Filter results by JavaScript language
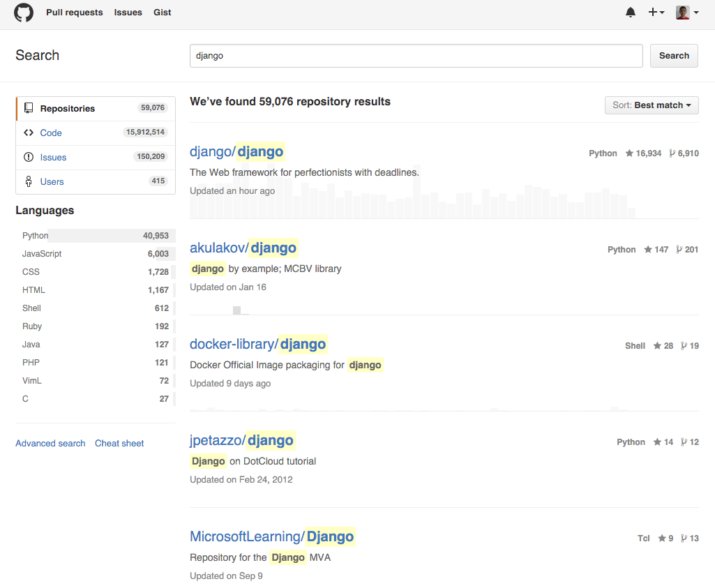 tap(96, 254)
